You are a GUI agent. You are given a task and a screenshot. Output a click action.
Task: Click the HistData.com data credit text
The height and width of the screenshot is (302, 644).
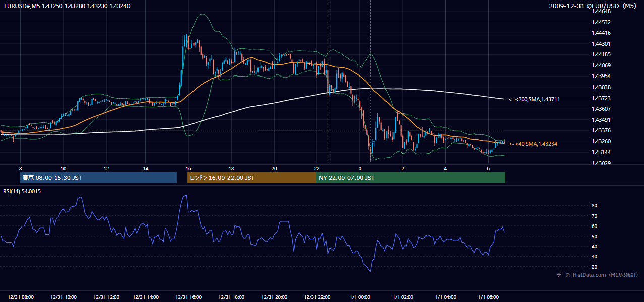click(x=598, y=275)
